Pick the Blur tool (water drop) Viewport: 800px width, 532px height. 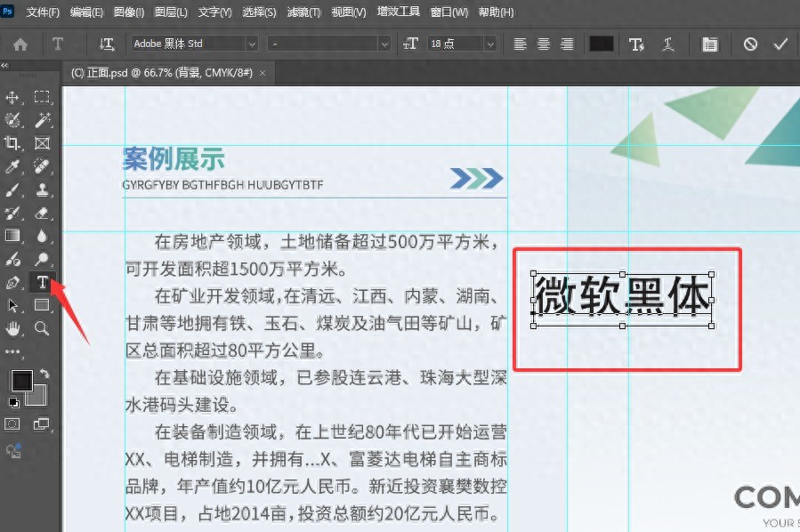click(x=42, y=236)
